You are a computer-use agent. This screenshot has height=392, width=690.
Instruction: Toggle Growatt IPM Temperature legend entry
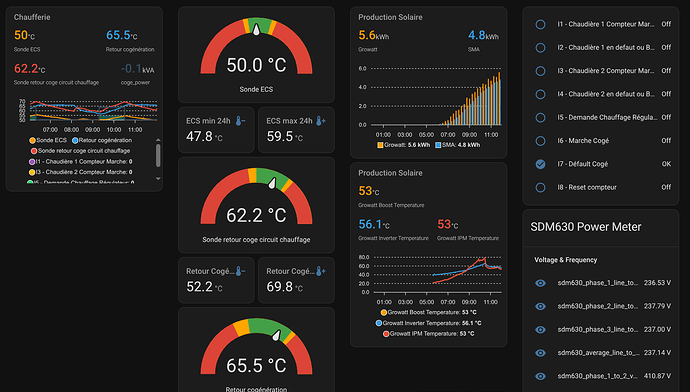tap(429, 333)
